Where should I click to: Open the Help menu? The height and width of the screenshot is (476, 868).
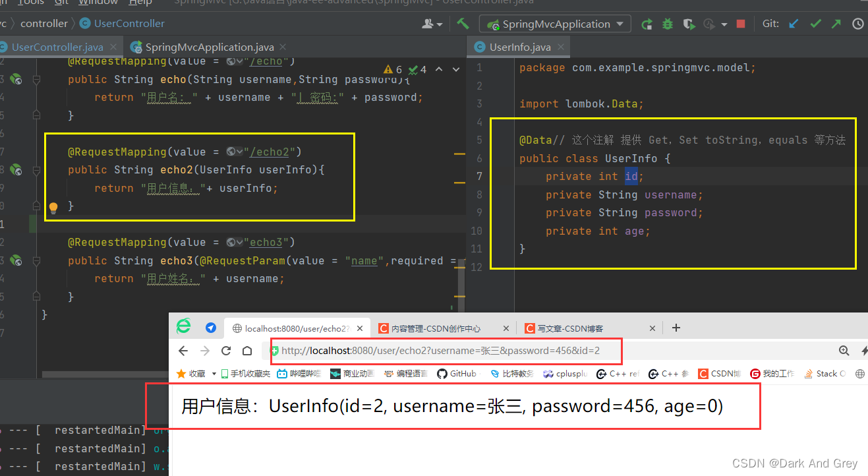click(x=140, y=3)
